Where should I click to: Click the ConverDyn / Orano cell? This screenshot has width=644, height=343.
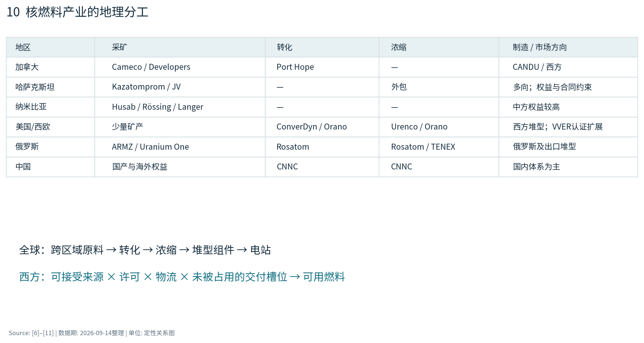(x=322, y=127)
